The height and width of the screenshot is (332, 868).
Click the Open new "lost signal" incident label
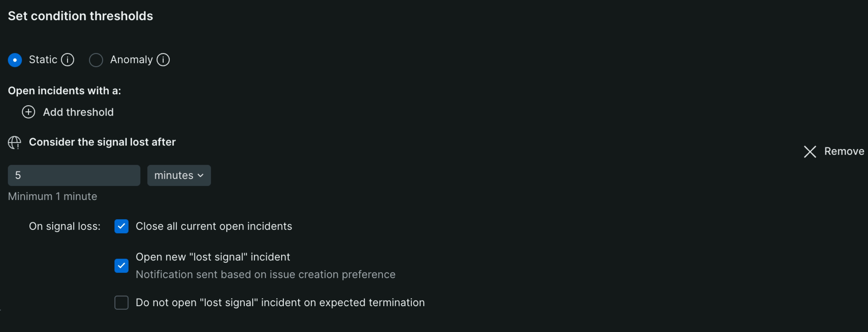click(x=213, y=257)
